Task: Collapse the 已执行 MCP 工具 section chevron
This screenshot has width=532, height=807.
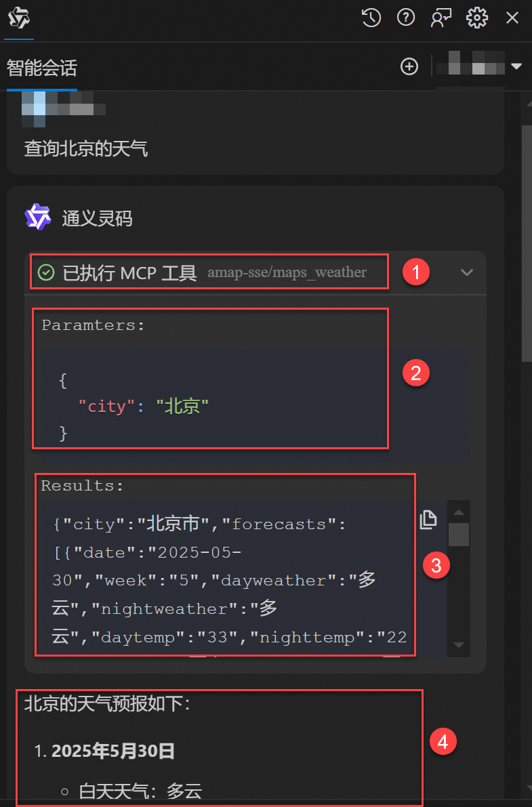Action: 466,272
